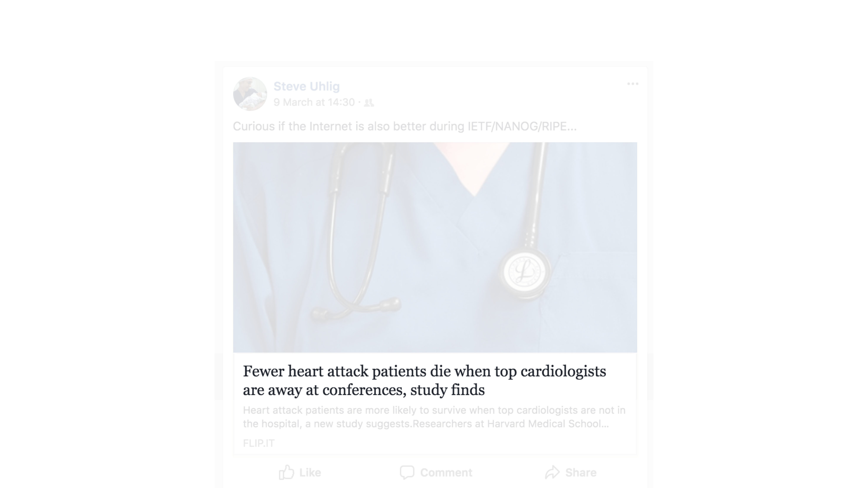868x488 pixels.
Task: Click the post text mentioning IETF/NANOG/RIPE
Action: pyautogui.click(x=404, y=126)
